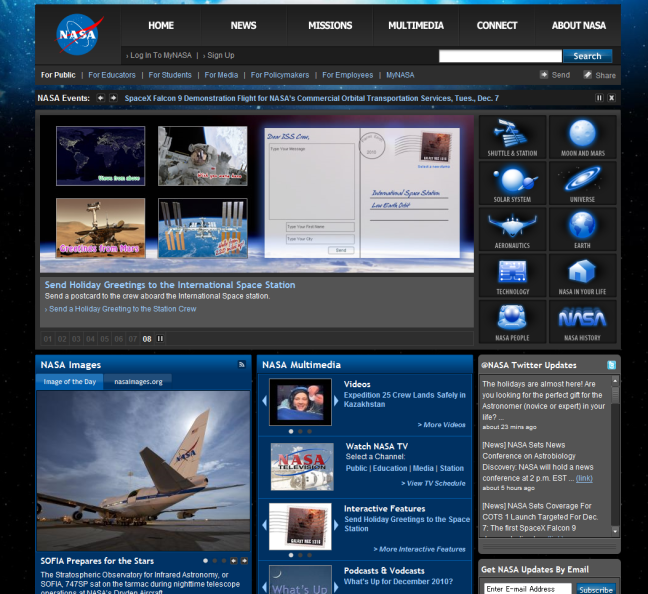Show previous NASA event arrow
648x594 pixels.
coord(100,98)
